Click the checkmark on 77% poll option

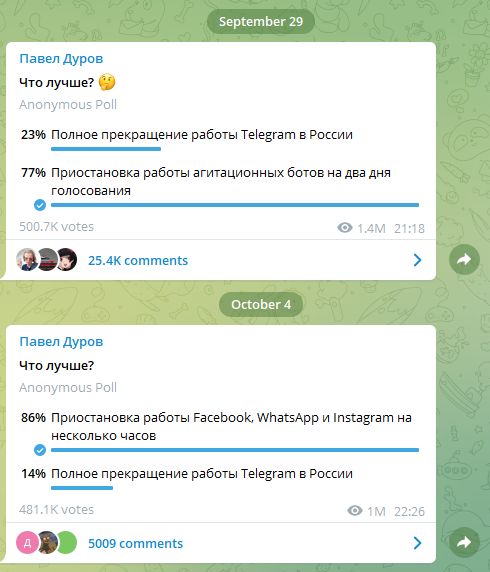point(40,205)
